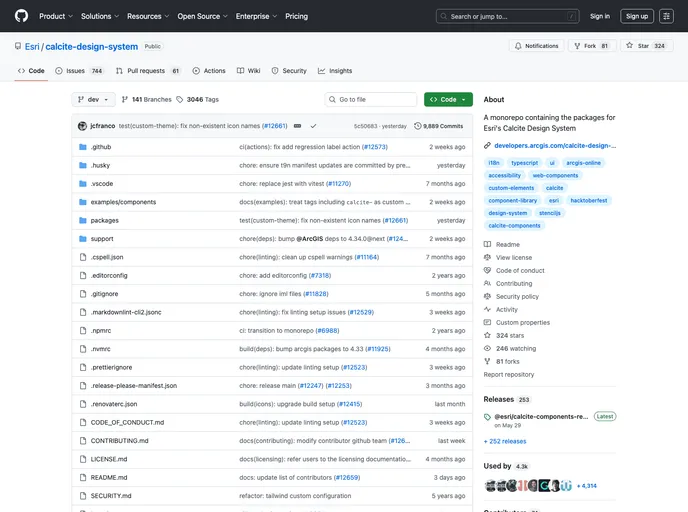Screen dimensions: 688x512
Task: Expand the Enterprise menu
Action: [256, 16]
